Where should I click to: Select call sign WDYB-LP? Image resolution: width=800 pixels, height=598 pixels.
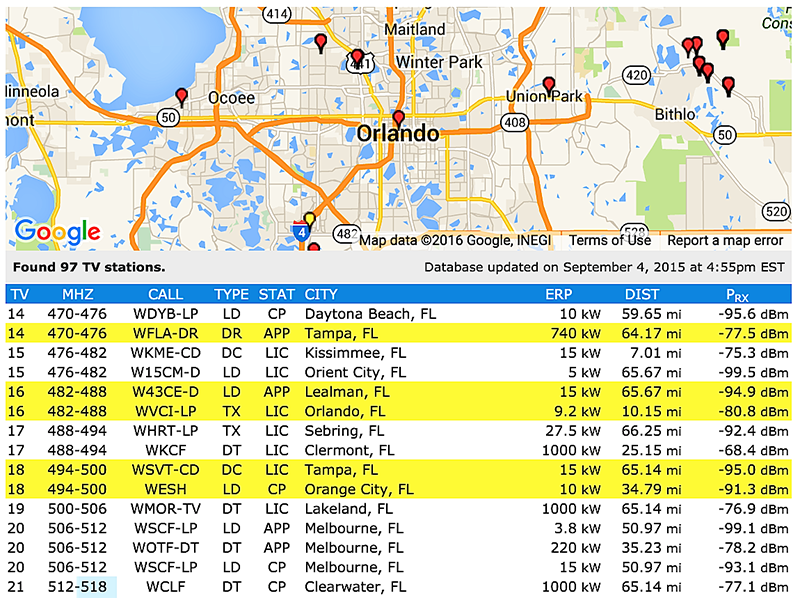[x=165, y=314]
